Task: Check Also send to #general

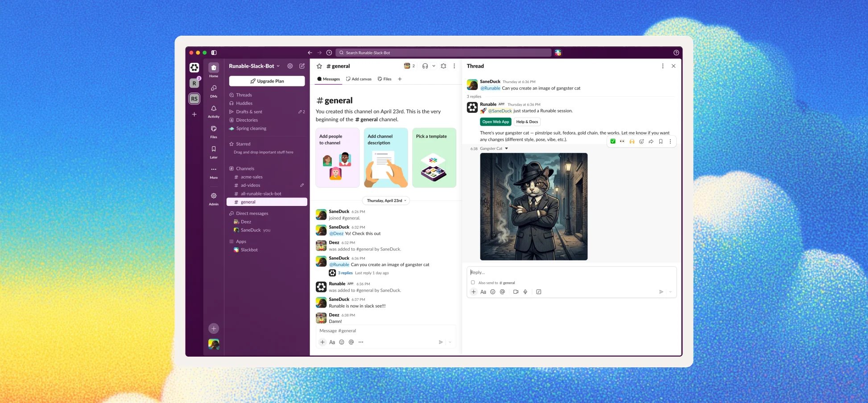Action: (473, 282)
